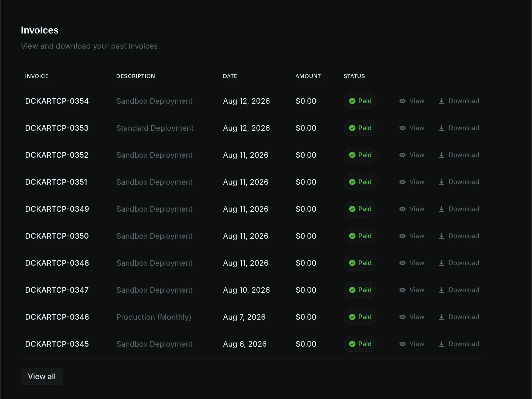
Task: Click the download arrow icon for DCKARTCP-0345
Action: click(442, 344)
